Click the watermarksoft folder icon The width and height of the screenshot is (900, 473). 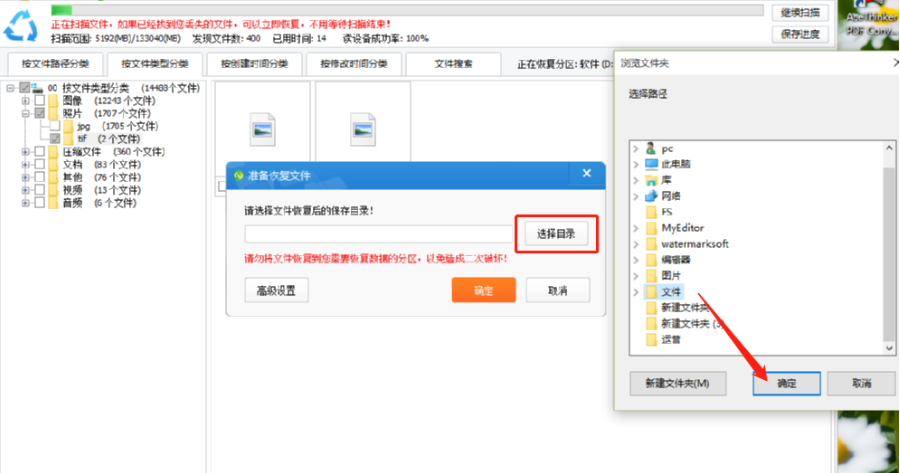(x=651, y=244)
